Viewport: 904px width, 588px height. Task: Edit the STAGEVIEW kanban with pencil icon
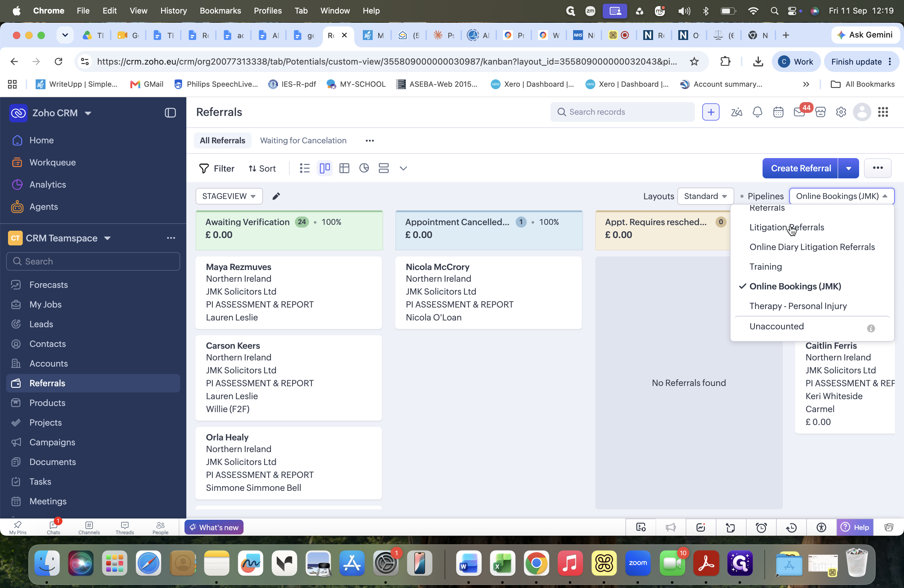[x=276, y=196]
